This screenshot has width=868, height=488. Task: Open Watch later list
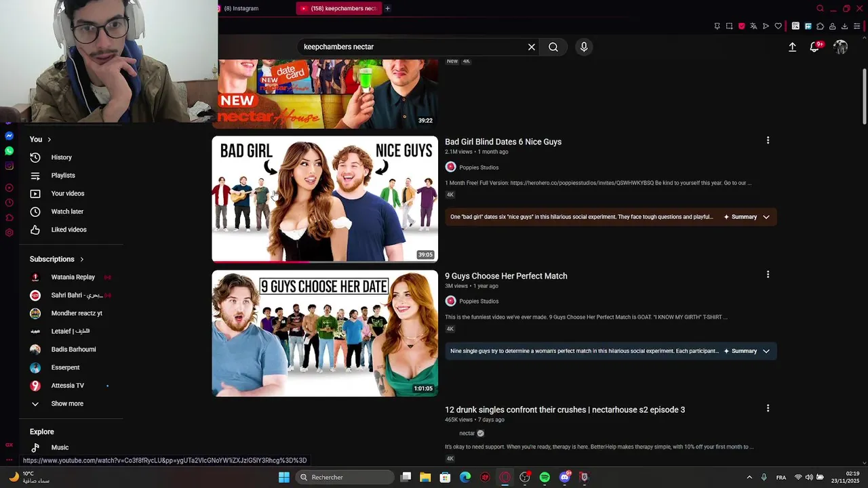67,211
